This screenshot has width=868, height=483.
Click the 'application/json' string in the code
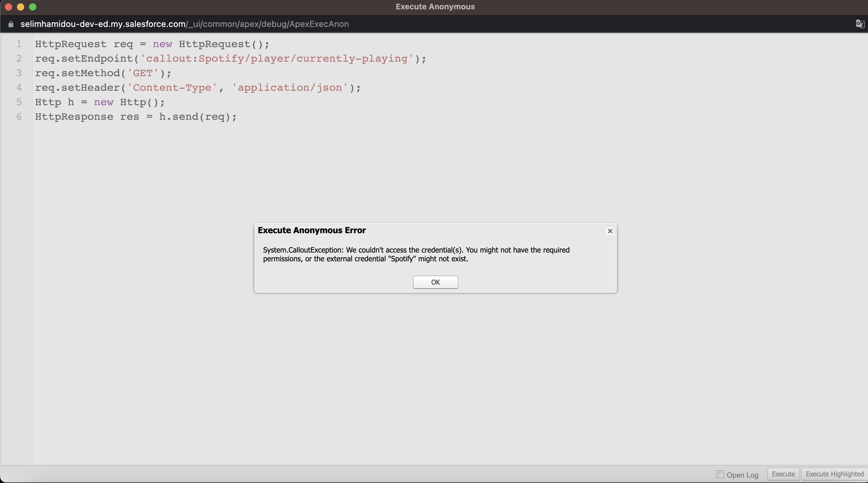[290, 88]
